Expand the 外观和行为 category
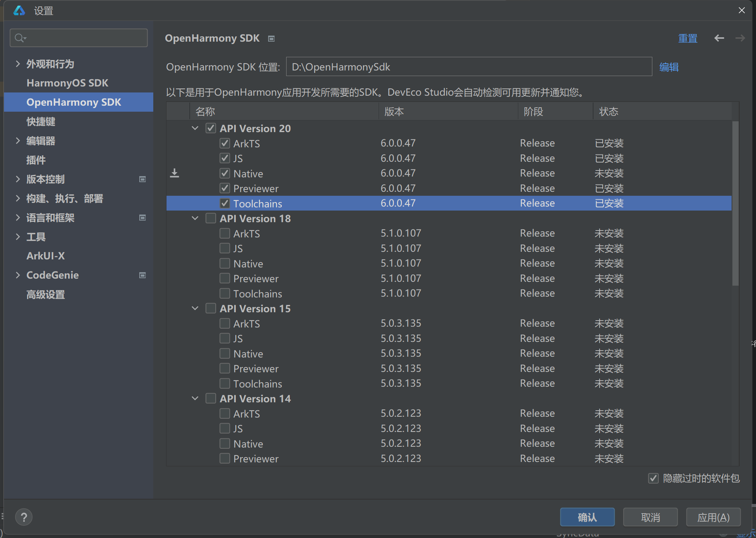Image resolution: width=756 pixels, height=538 pixels. pos(18,64)
